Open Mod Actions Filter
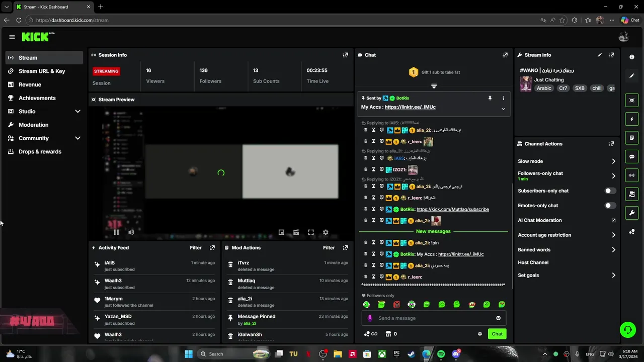Screen dimensions: 644x362 (x=329, y=247)
